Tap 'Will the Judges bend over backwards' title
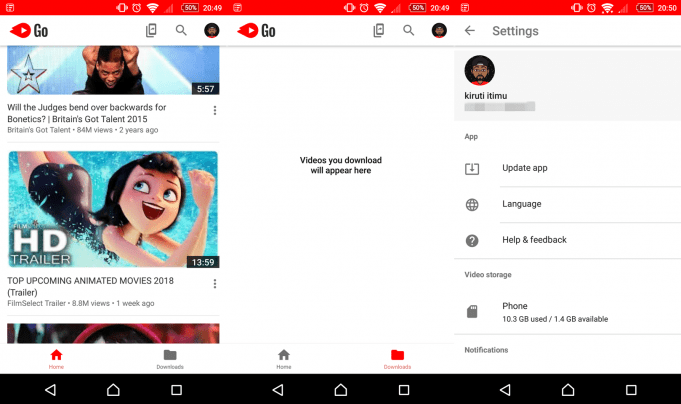681x404 pixels. point(87,113)
